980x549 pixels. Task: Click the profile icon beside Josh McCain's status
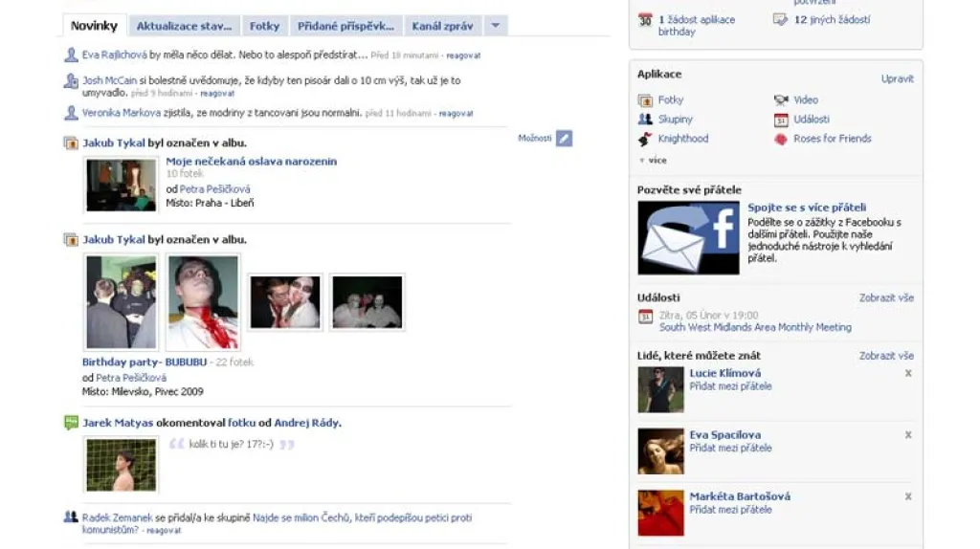coord(71,80)
